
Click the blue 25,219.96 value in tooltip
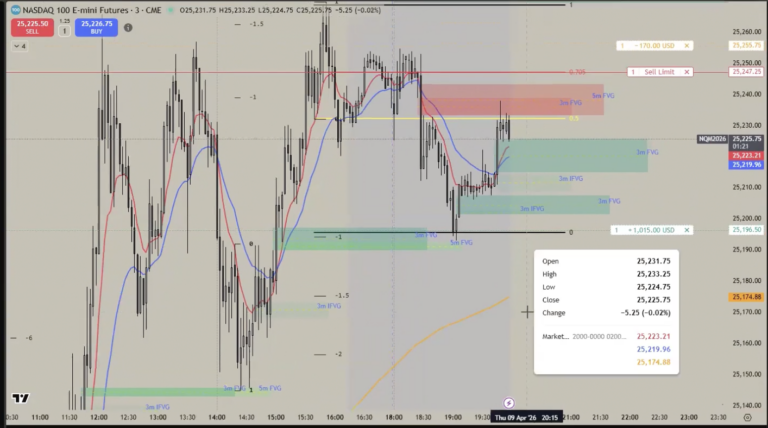(653, 349)
